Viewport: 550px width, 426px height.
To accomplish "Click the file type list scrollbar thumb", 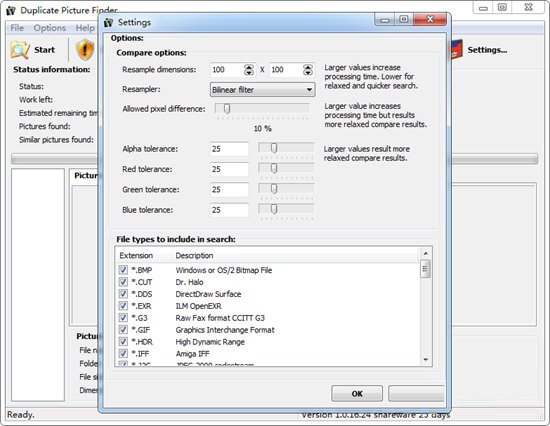I will point(425,269).
